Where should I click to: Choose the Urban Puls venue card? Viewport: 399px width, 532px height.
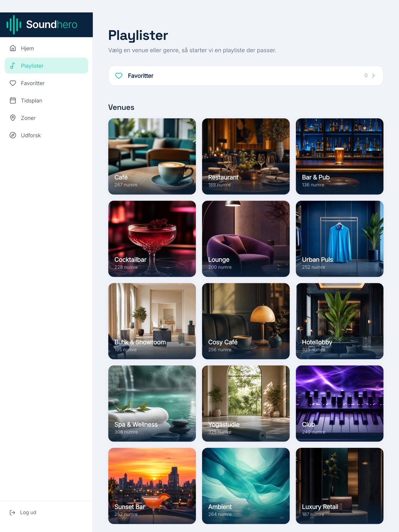coord(340,239)
